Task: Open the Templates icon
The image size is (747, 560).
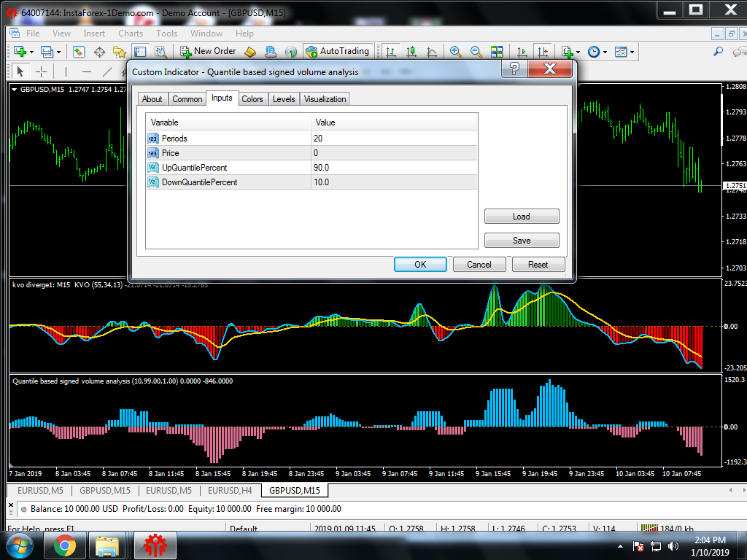Action: (x=621, y=52)
